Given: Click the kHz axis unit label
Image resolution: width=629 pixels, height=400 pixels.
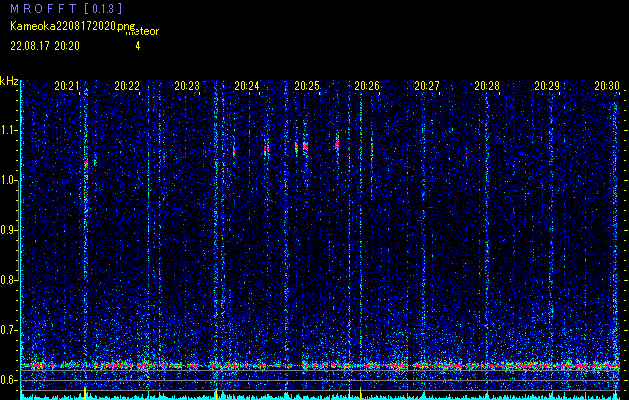Looking at the screenshot, I should pos(9,81).
